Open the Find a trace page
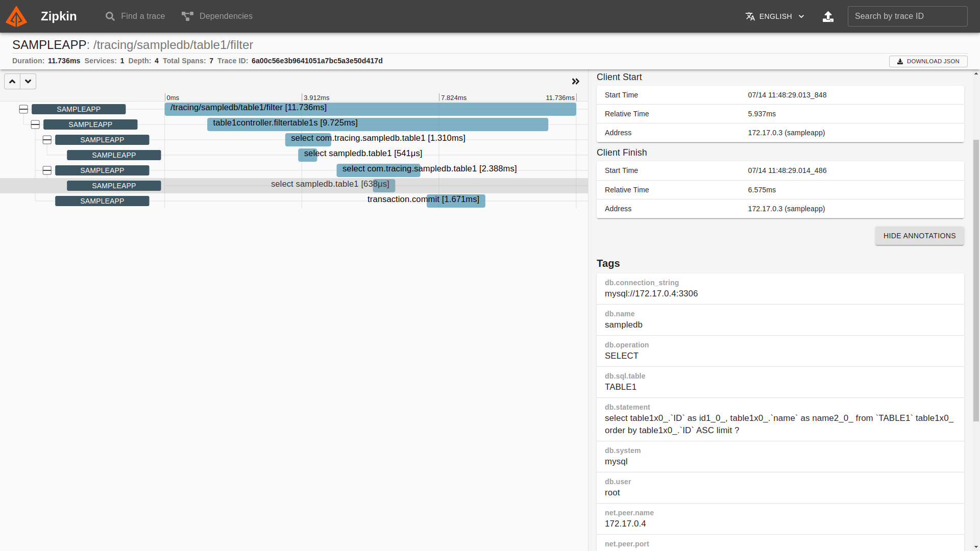The width and height of the screenshot is (980, 551). tap(142, 16)
